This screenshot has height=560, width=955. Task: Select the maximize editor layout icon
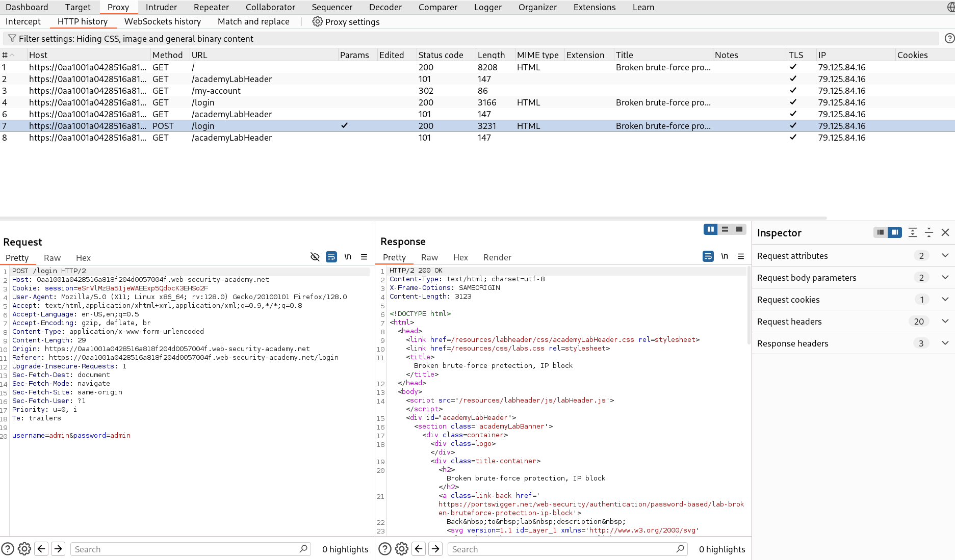[739, 229]
